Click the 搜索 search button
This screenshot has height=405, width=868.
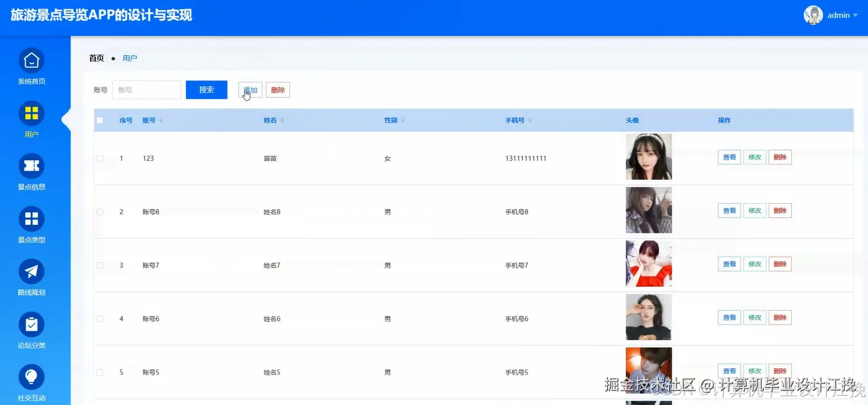(207, 90)
